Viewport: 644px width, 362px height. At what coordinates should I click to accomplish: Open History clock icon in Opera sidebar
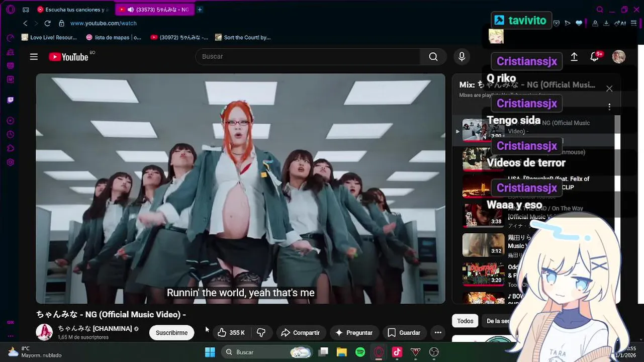10,134
